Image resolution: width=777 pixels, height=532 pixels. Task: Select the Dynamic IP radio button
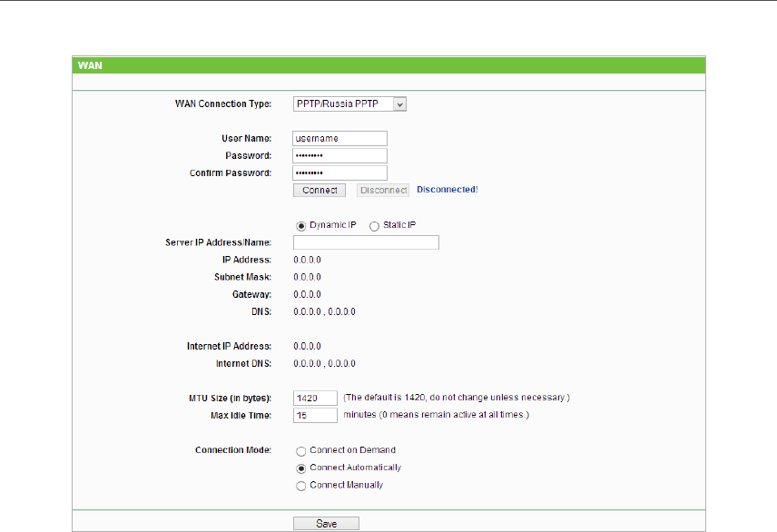pyautogui.click(x=300, y=226)
